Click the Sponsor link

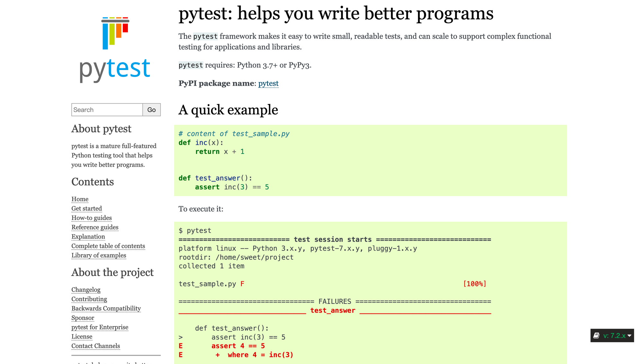[x=82, y=318]
